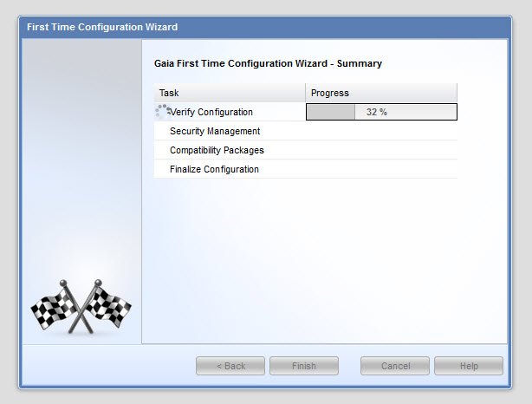Click the First Time Configuration Wizard title bar
This screenshot has height=404, width=532.
pyautogui.click(x=265, y=27)
